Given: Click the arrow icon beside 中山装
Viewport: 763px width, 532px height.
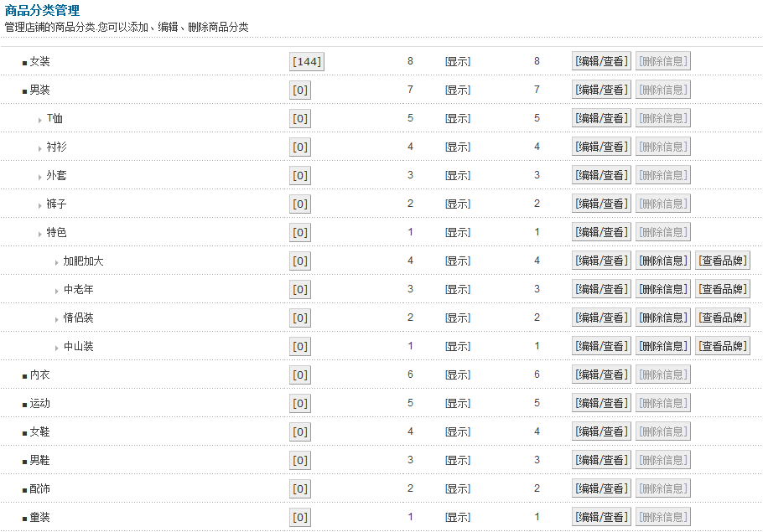Looking at the screenshot, I should [56, 348].
